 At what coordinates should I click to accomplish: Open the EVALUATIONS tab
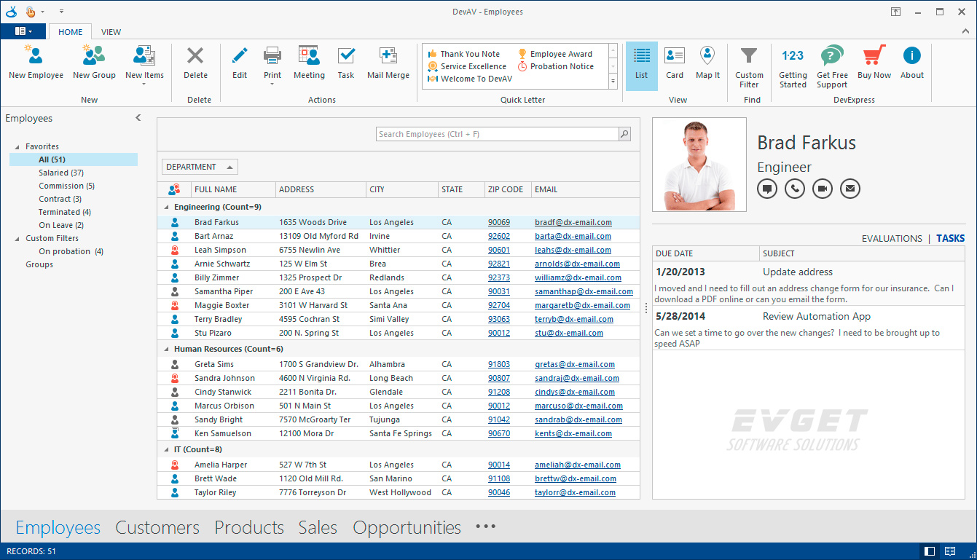pos(891,238)
